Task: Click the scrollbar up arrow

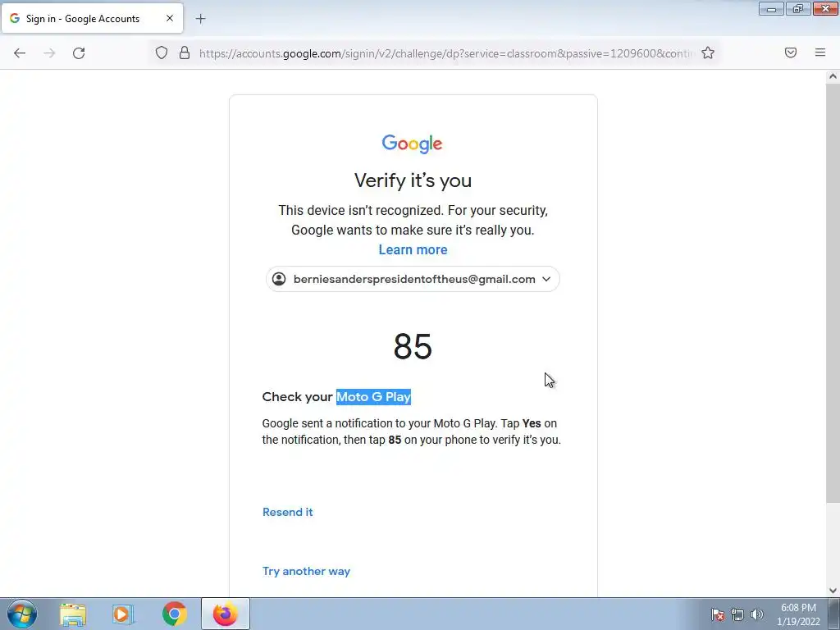Action: pos(833,76)
